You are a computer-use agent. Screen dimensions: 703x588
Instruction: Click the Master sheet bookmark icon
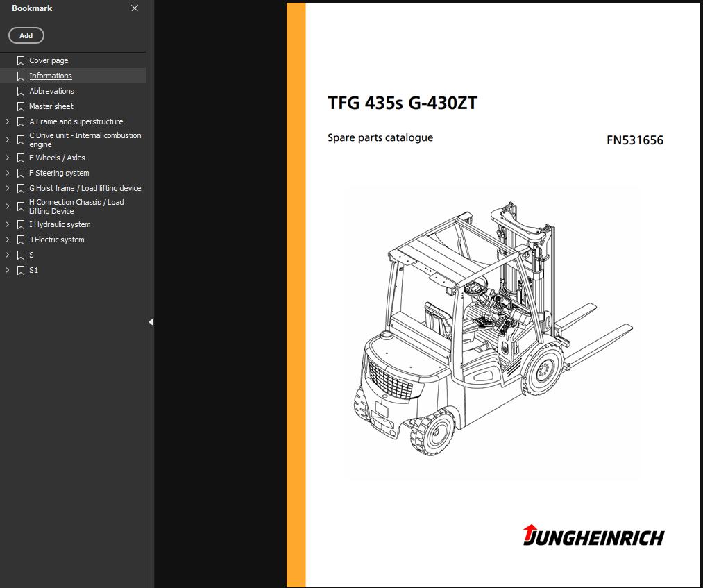tap(21, 106)
